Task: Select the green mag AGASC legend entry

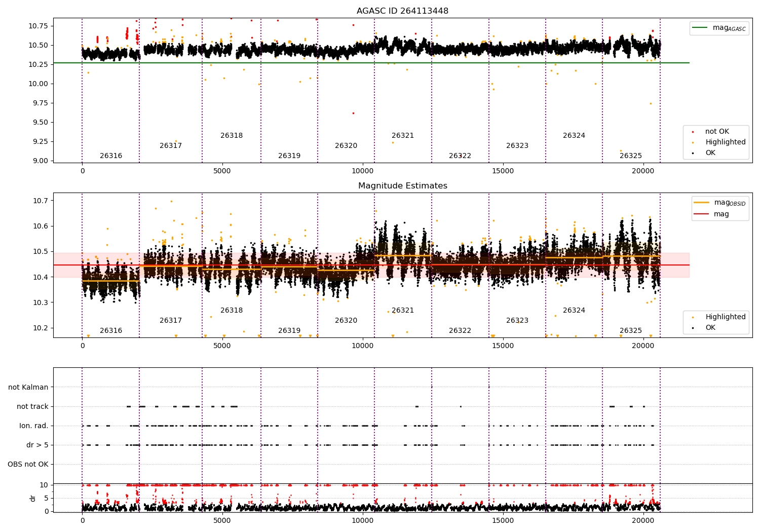Action: 719,28
